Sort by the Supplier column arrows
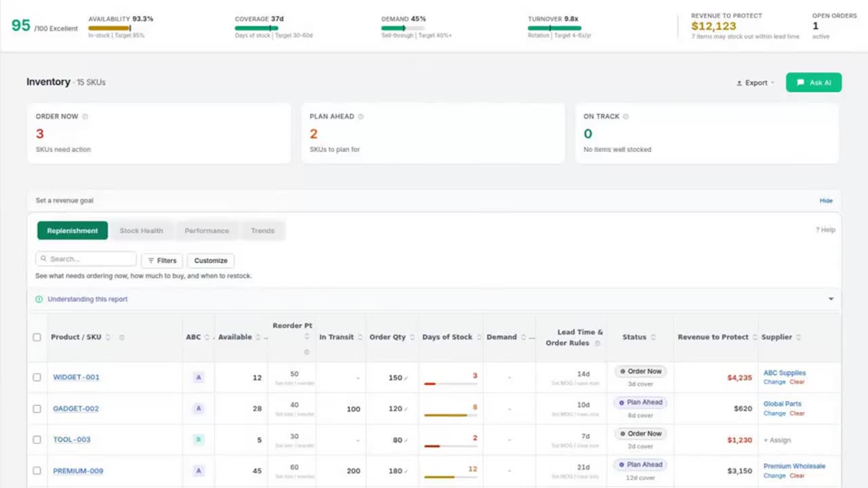Screen dimensions: 868x488 (798, 338)
